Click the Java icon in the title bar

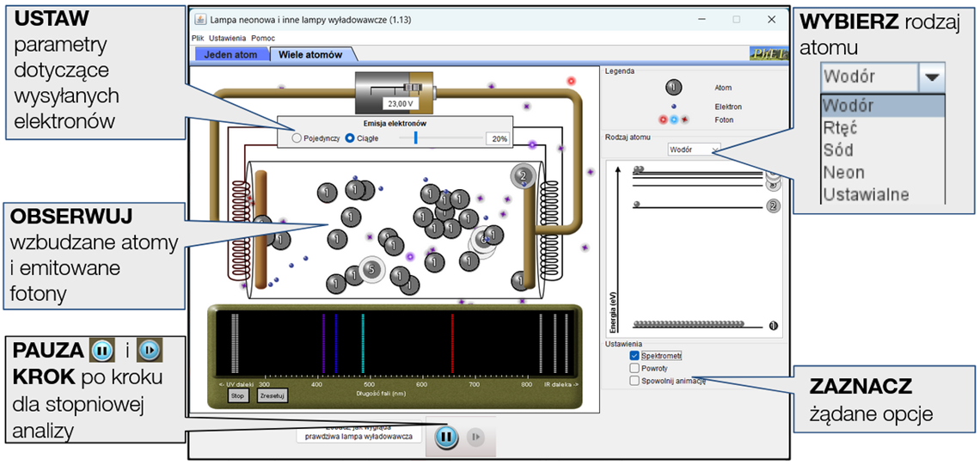pos(200,20)
